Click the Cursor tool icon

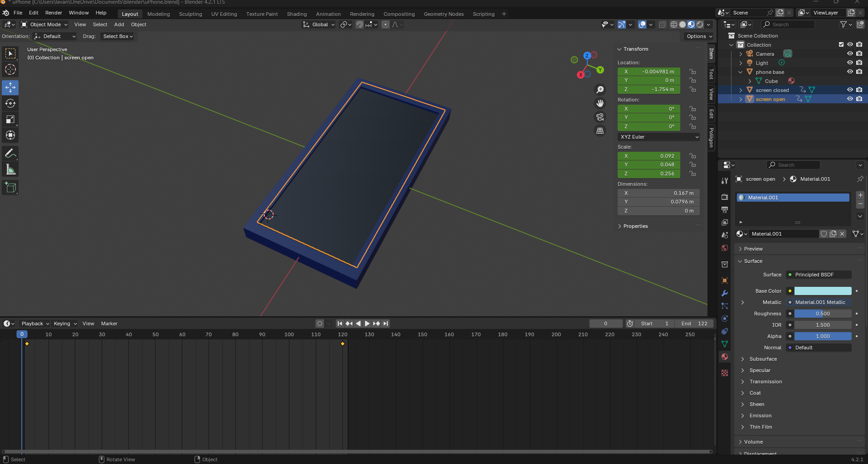coord(10,69)
